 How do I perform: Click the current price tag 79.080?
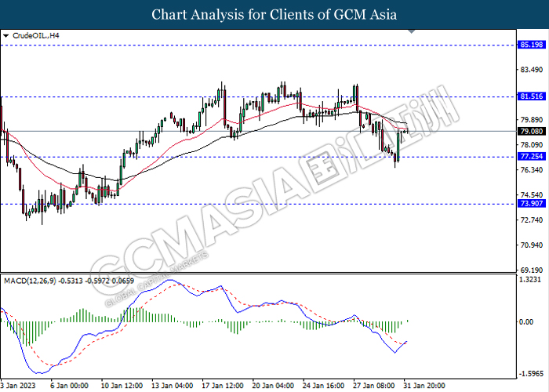tap(532, 131)
